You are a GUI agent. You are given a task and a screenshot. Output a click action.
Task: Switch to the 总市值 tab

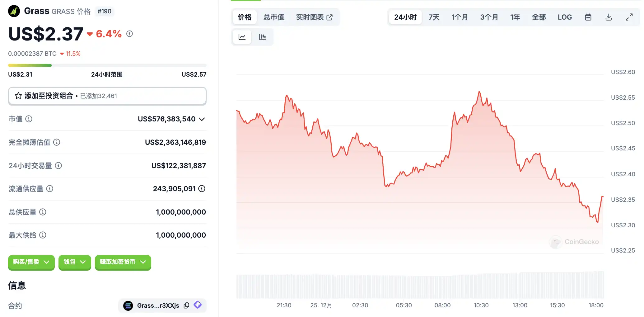(x=274, y=17)
